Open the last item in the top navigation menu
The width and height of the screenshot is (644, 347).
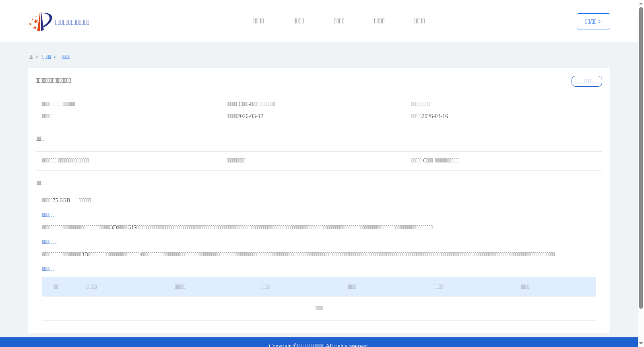click(419, 21)
